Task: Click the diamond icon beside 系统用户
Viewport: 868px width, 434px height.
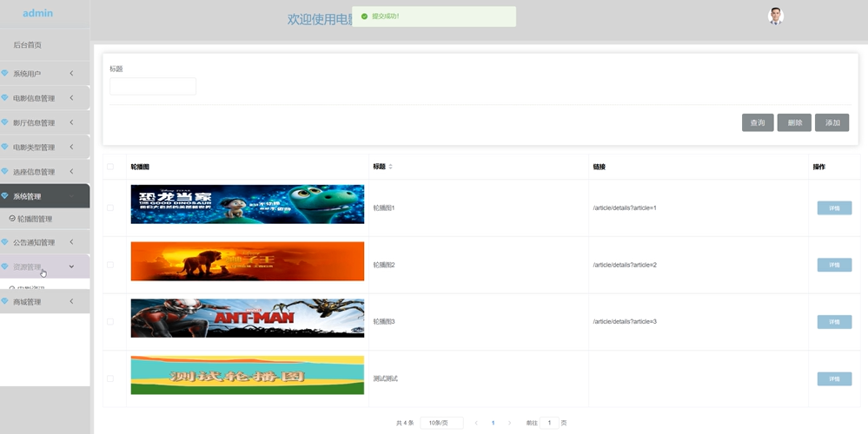Action: point(4,73)
